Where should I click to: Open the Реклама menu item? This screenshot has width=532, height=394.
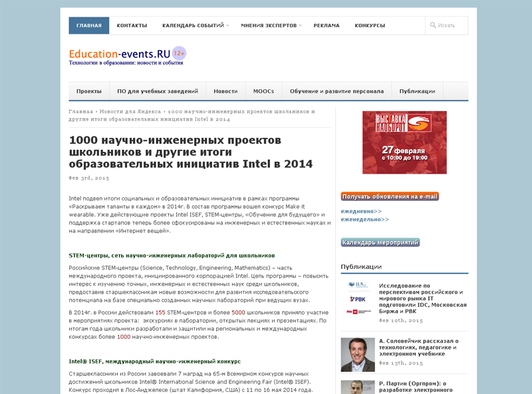point(327,25)
